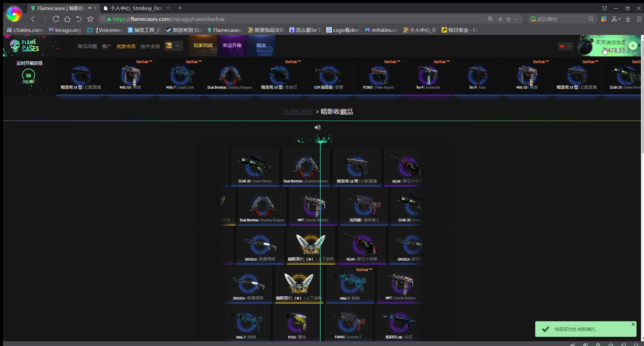
Task: Click MAG-7 Cobalt Core live drop item
Action: coord(180,76)
